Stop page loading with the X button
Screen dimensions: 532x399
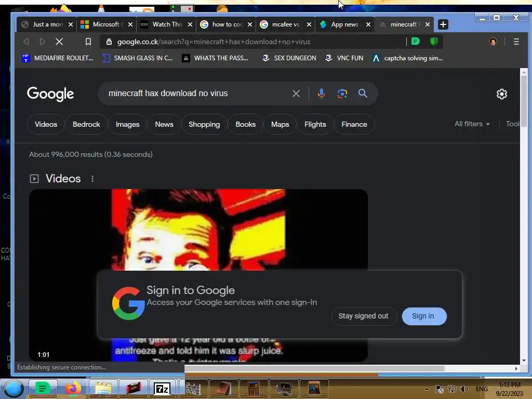pos(59,42)
